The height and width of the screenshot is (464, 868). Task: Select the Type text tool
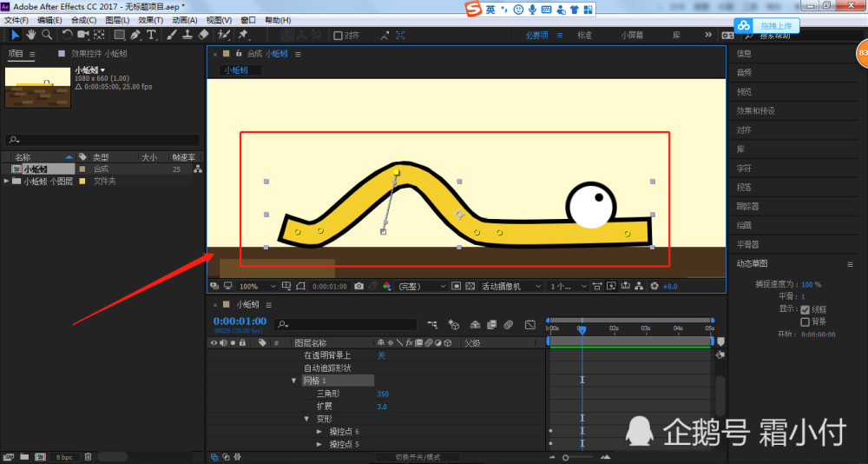point(150,35)
